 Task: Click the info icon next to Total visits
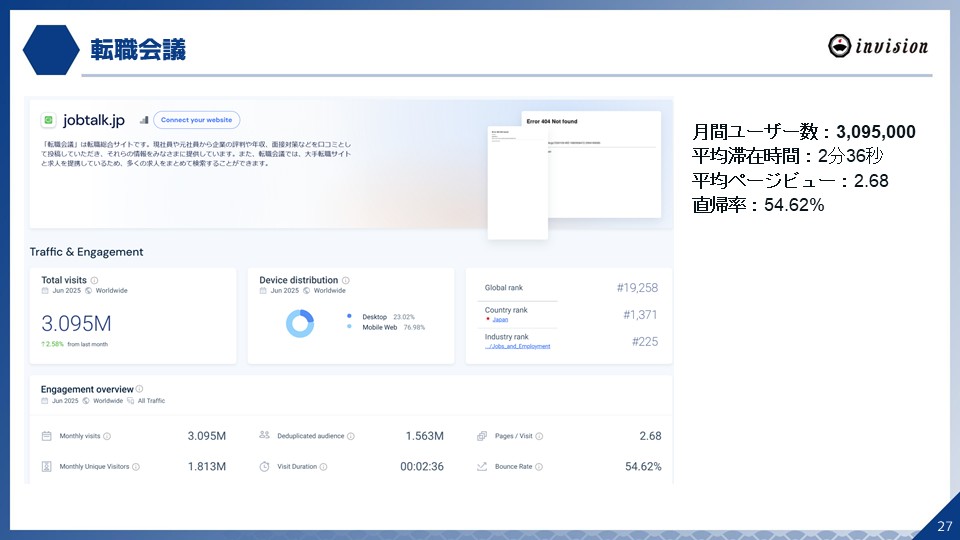tap(94, 280)
